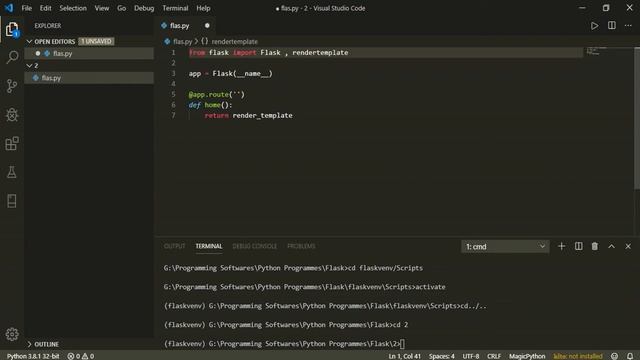Switch to the OUTPUT panel tab
Screen dimensions: 640x360
click(x=174, y=246)
